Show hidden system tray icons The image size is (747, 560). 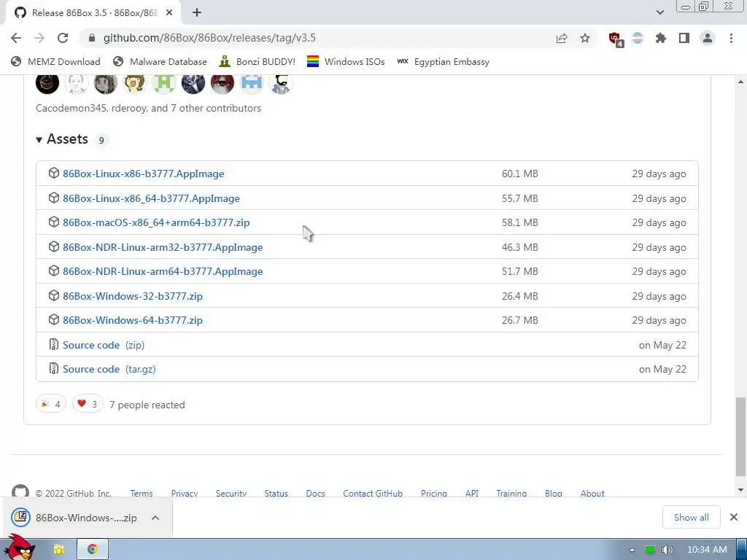coord(632,550)
